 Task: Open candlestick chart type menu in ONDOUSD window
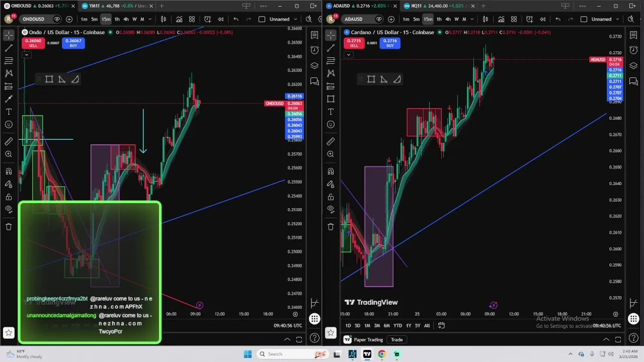(164, 19)
